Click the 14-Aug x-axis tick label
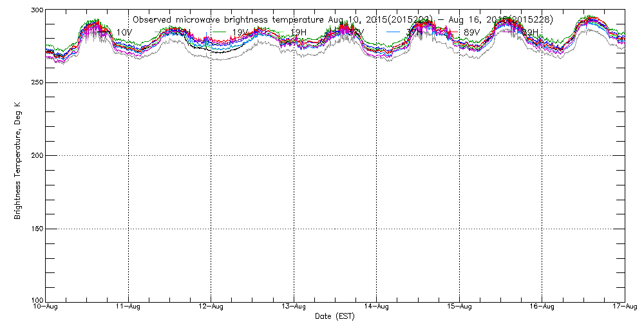 377,307
